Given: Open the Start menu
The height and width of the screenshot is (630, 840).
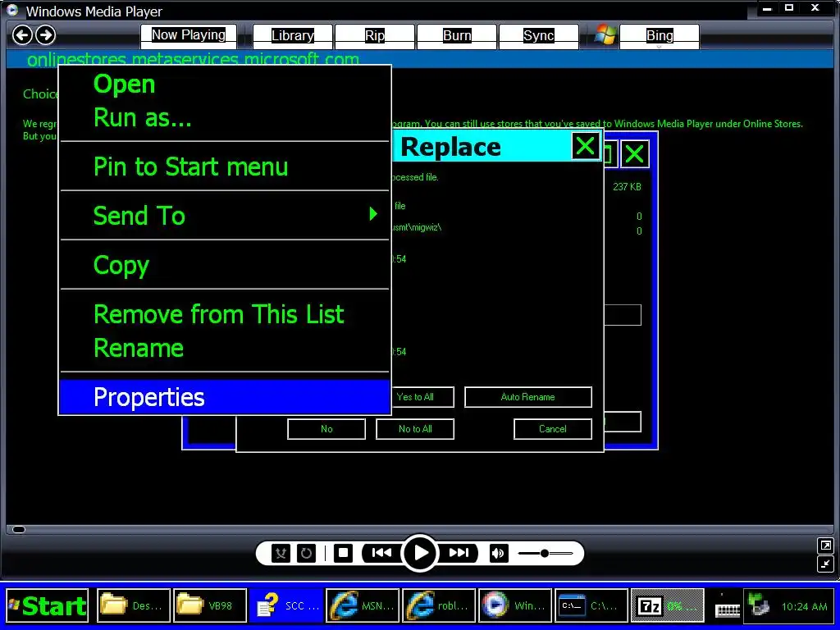Looking at the screenshot, I should (x=47, y=606).
